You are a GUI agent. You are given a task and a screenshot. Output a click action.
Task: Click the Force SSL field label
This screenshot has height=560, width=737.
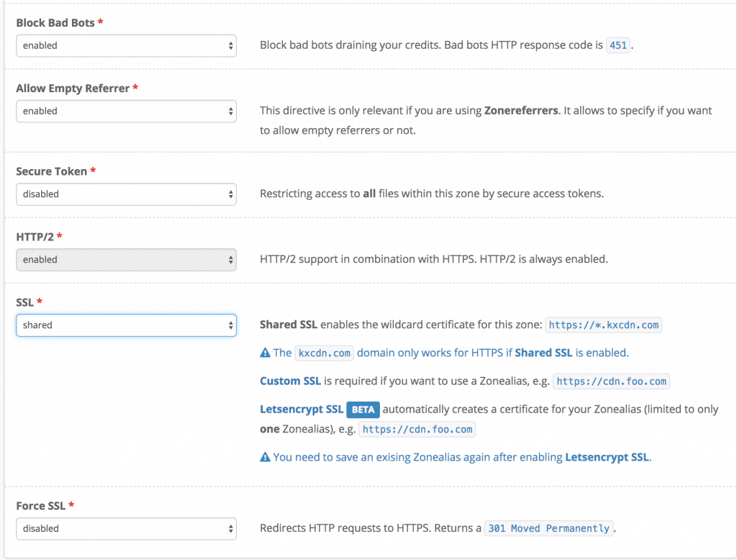point(42,506)
